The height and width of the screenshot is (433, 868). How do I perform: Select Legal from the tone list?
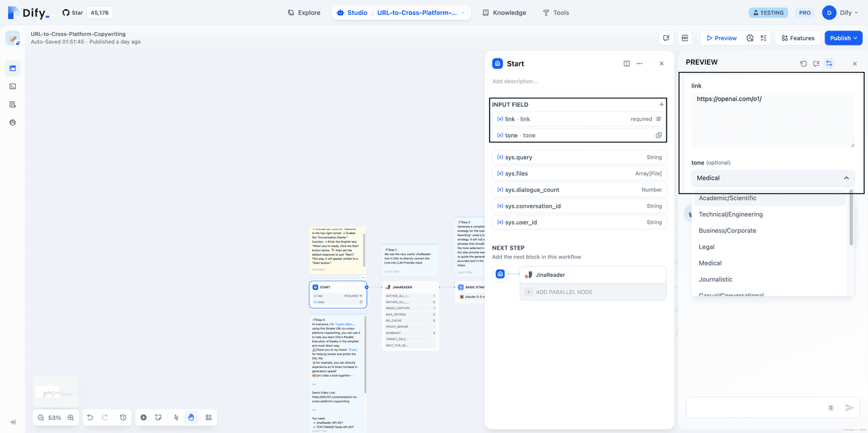tap(707, 247)
